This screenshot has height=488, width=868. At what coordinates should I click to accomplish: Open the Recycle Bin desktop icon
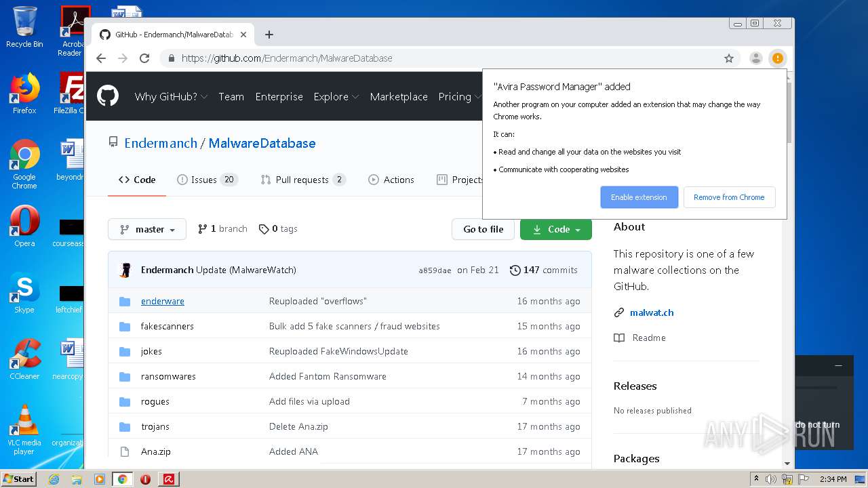[24, 27]
